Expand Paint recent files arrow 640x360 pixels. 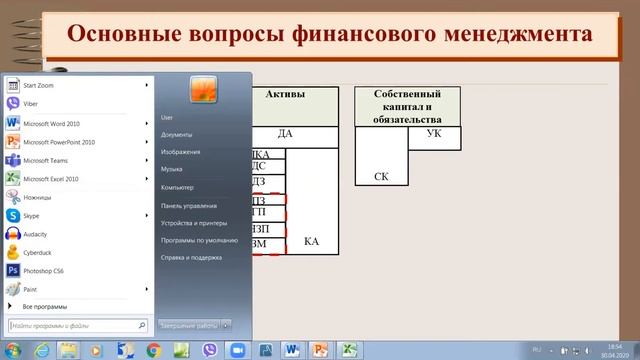(x=147, y=289)
